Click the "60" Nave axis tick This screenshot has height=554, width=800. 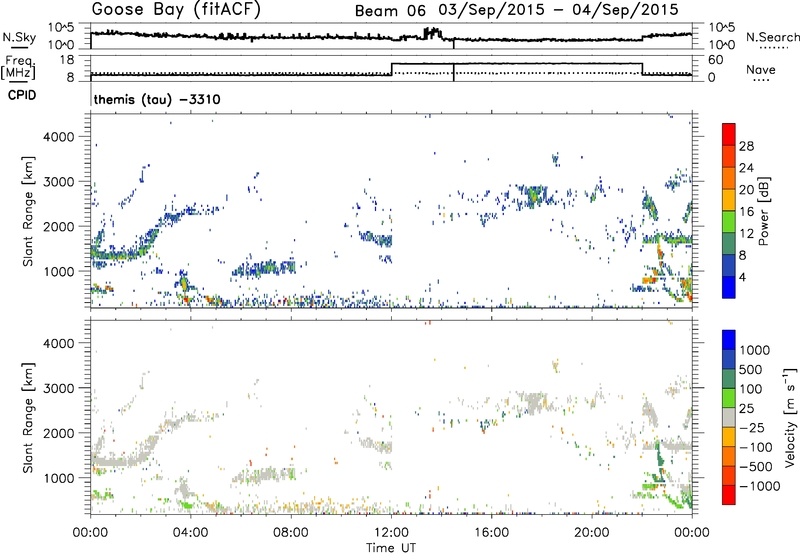[716, 60]
